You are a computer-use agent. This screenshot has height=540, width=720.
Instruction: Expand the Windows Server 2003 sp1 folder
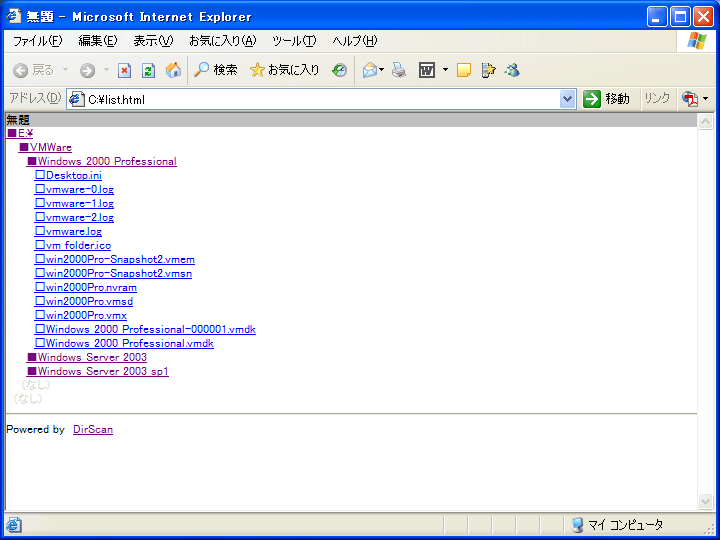98,371
